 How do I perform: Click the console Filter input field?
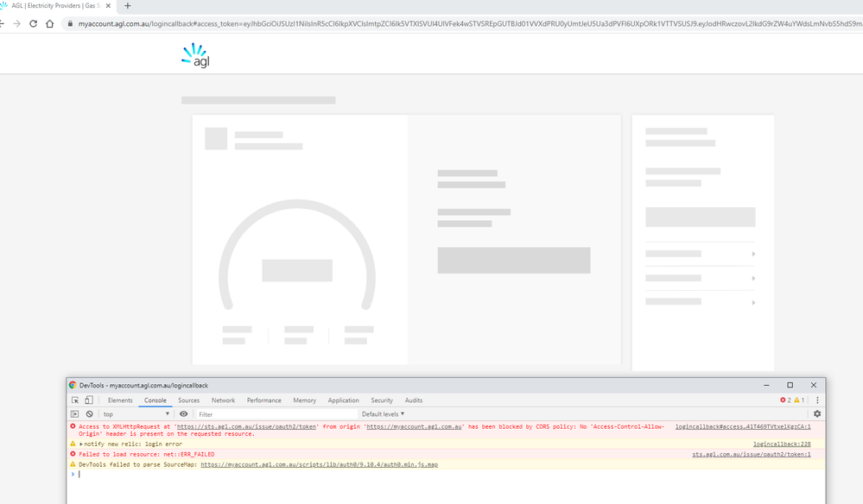click(275, 414)
